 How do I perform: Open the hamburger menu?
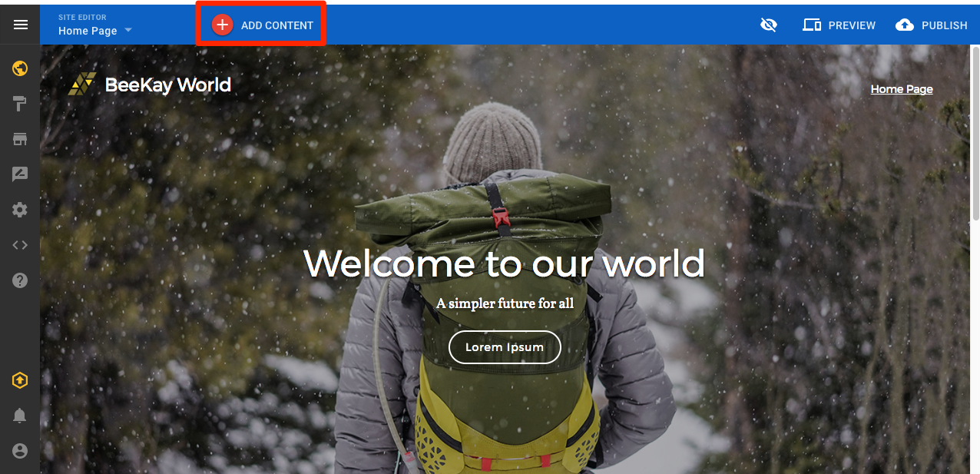(x=21, y=25)
